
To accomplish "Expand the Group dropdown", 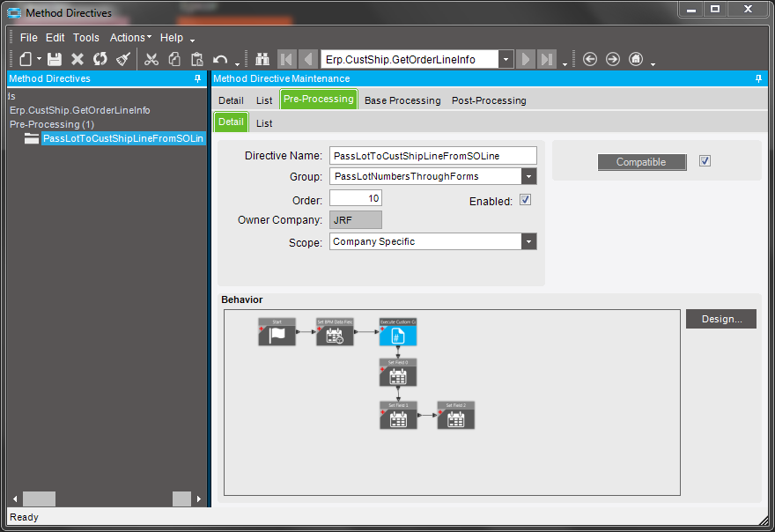I will pos(529,176).
